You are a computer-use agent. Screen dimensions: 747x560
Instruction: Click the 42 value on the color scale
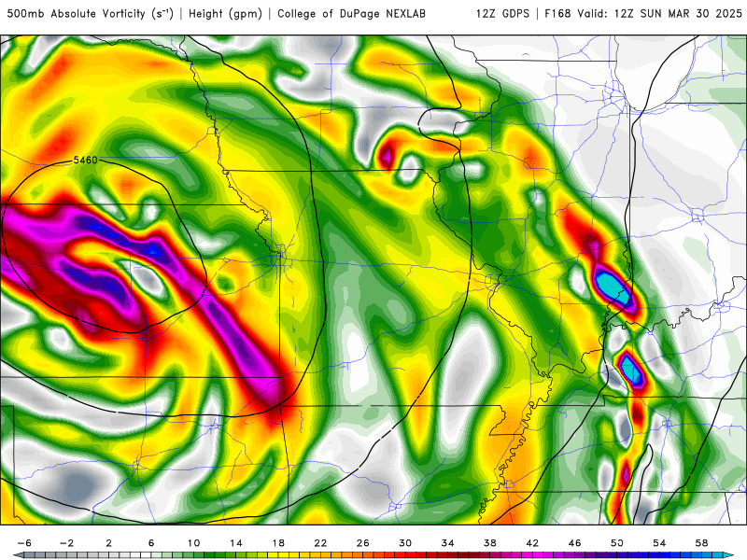click(x=532, y=543)
